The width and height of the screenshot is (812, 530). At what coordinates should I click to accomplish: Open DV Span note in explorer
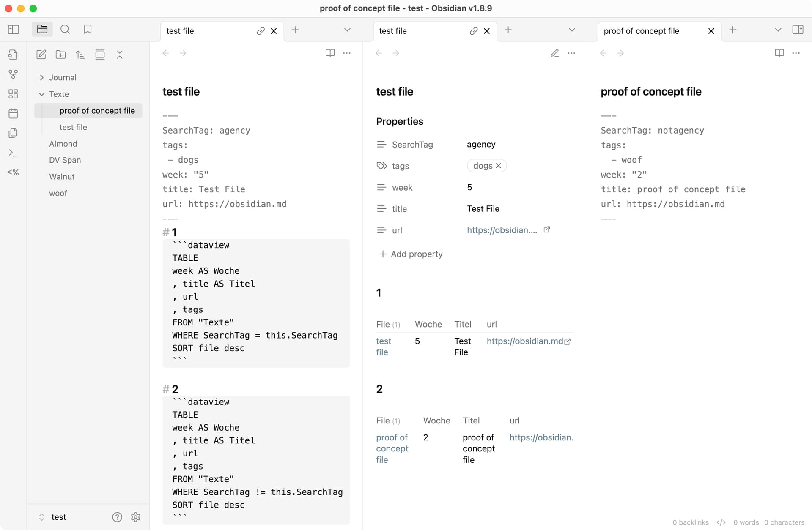[65, 160]
